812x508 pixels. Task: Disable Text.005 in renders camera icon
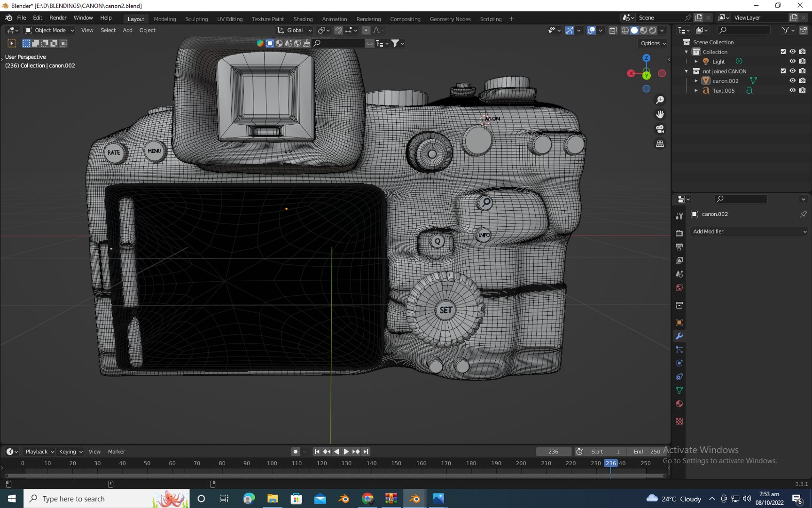803,90
